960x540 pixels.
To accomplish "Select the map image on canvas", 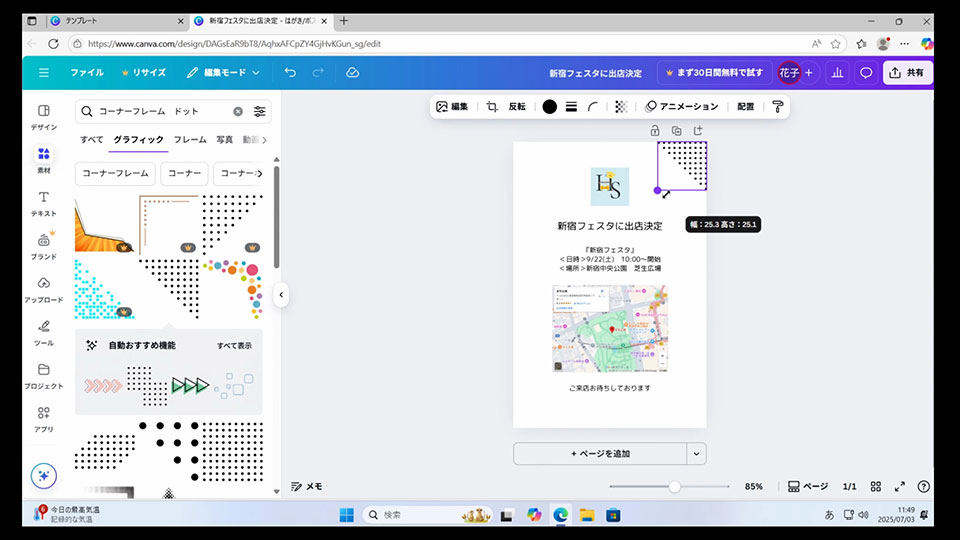I will click(610, 328).
